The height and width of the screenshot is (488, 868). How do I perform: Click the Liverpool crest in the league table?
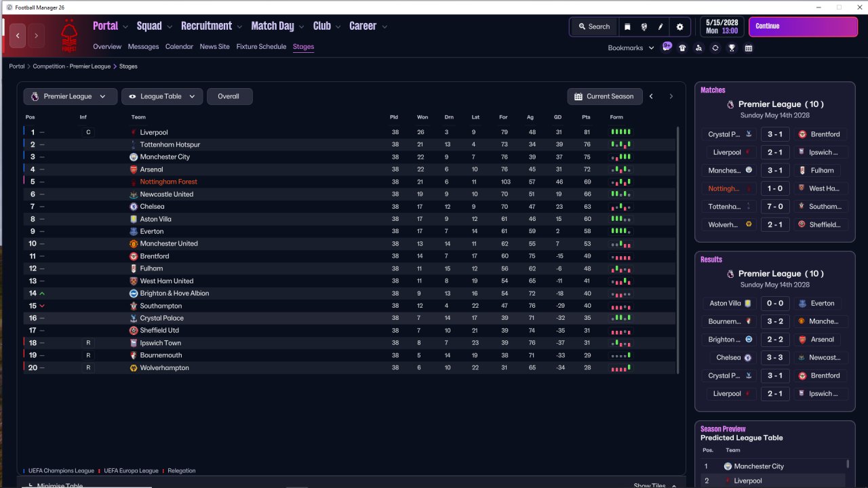[134, 132]
